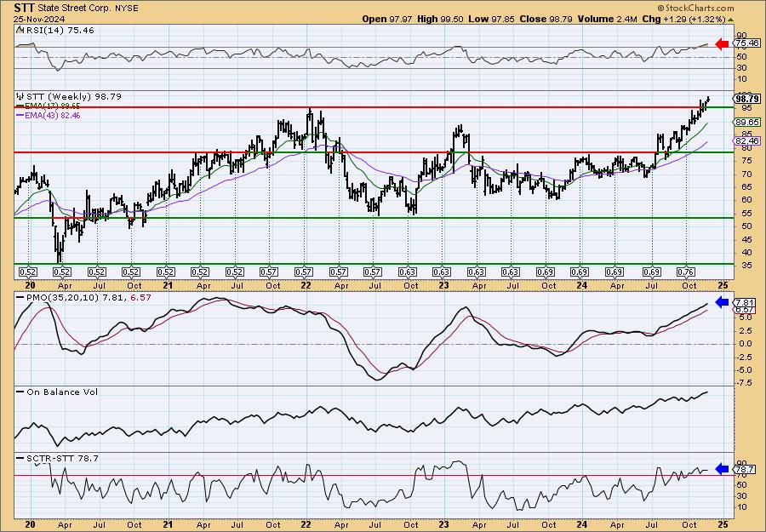Click the Close 98.79 header value
The width and height of the screenshot is (766, 532).
click(546, 19)
